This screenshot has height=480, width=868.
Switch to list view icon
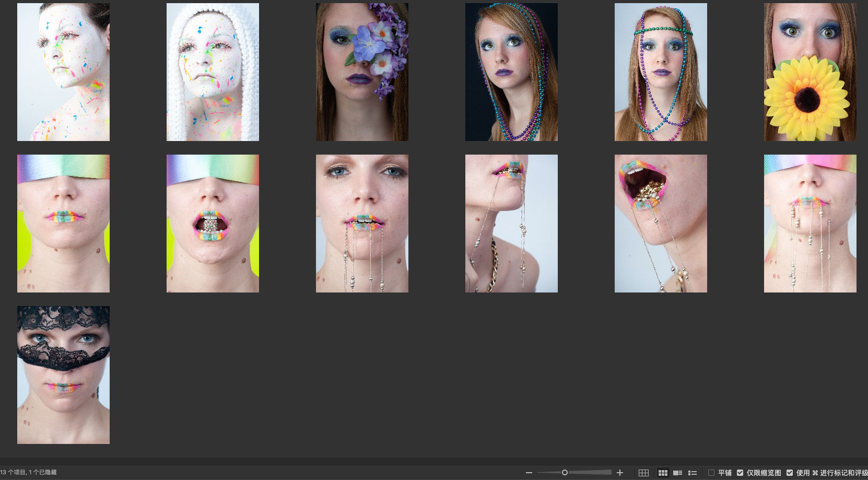(x=693, y=473)
